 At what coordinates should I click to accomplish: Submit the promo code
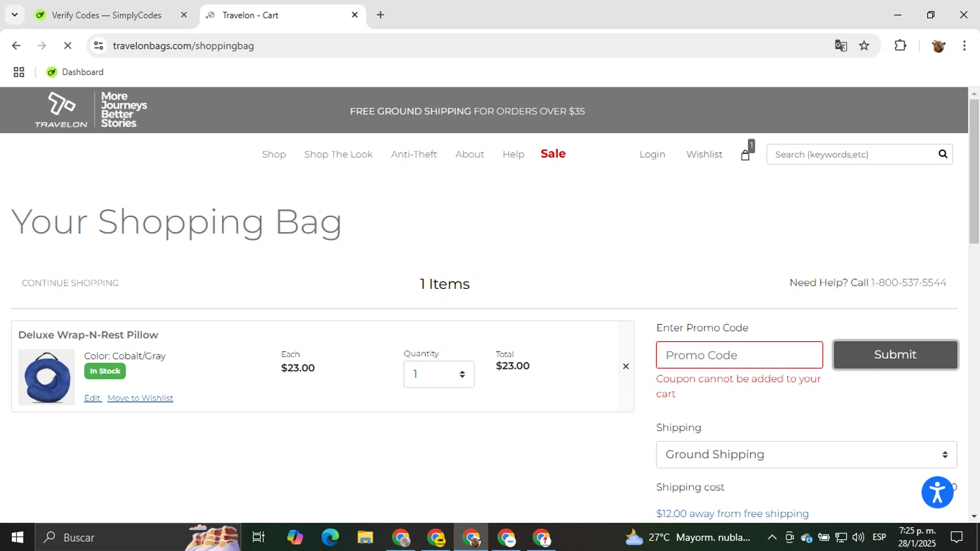895,355
